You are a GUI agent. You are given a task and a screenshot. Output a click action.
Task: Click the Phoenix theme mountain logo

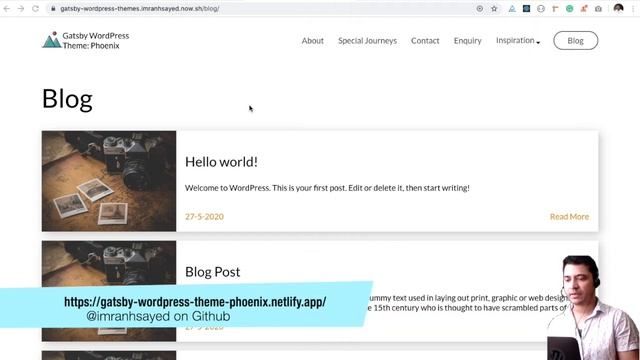tap(51, 40)
